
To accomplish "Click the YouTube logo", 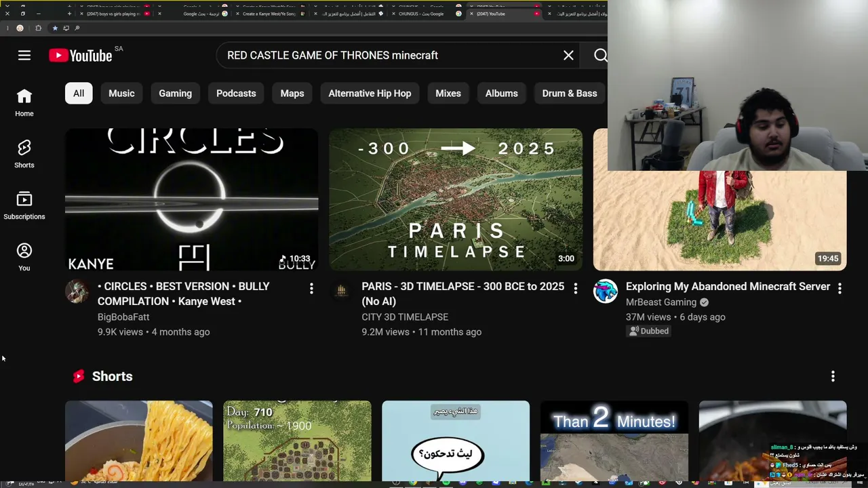I will click(81, 56).
